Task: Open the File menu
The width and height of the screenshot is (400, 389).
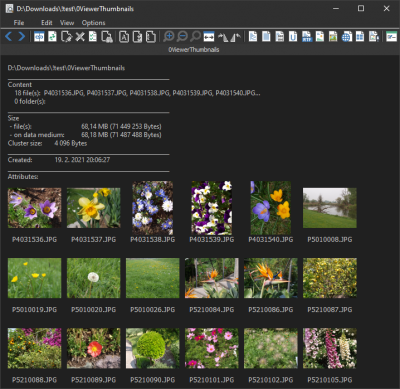Action: (x=19, y=23)
